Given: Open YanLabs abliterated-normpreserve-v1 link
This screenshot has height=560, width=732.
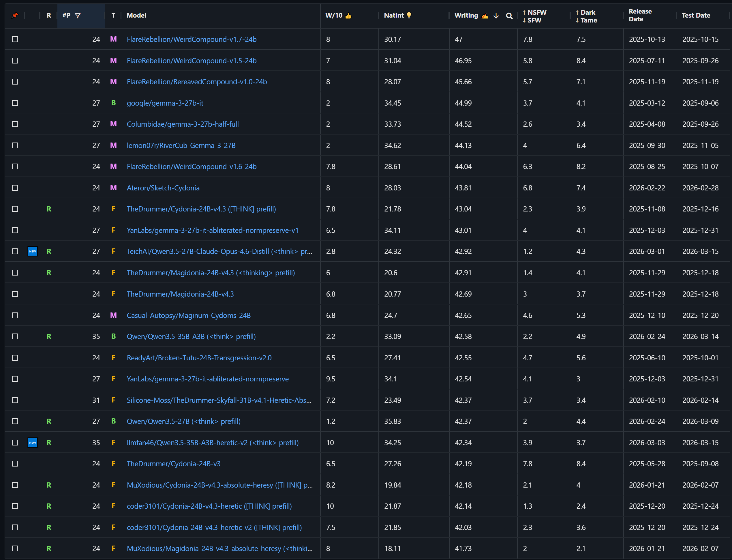Looking at the screenshot, I should 213,230.
